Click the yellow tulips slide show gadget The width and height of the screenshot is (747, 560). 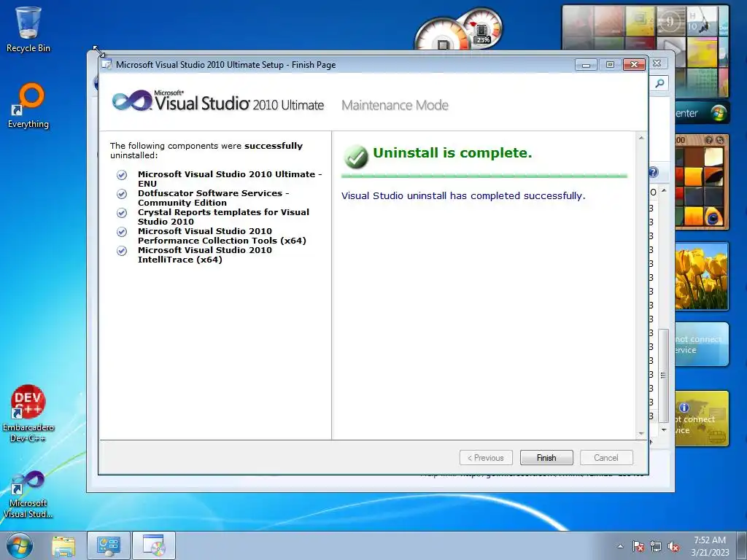click(701, 276)
